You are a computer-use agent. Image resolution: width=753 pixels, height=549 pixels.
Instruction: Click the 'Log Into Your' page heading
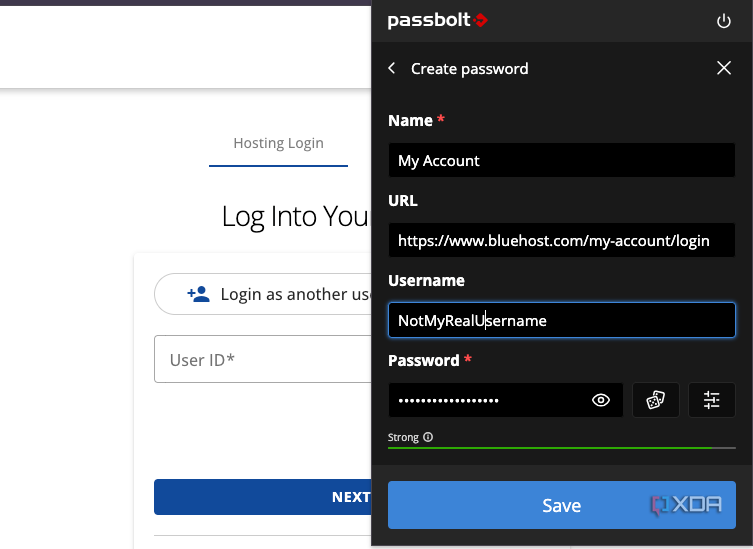click(296, 216)
